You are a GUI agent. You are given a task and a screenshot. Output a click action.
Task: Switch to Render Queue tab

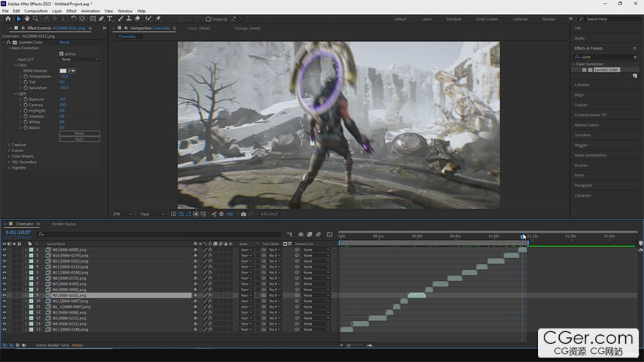[x=64, y=224]
